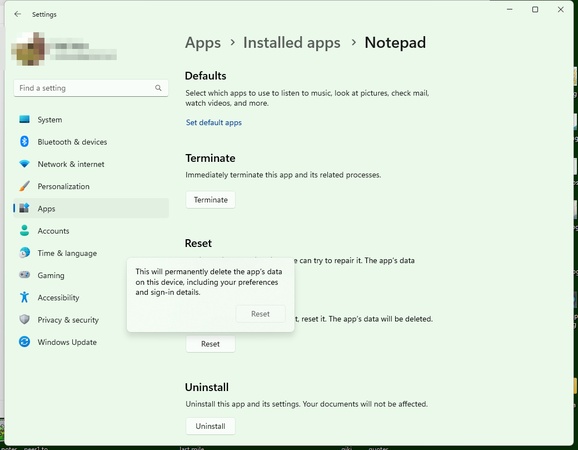Open Accessibility label

58,297
